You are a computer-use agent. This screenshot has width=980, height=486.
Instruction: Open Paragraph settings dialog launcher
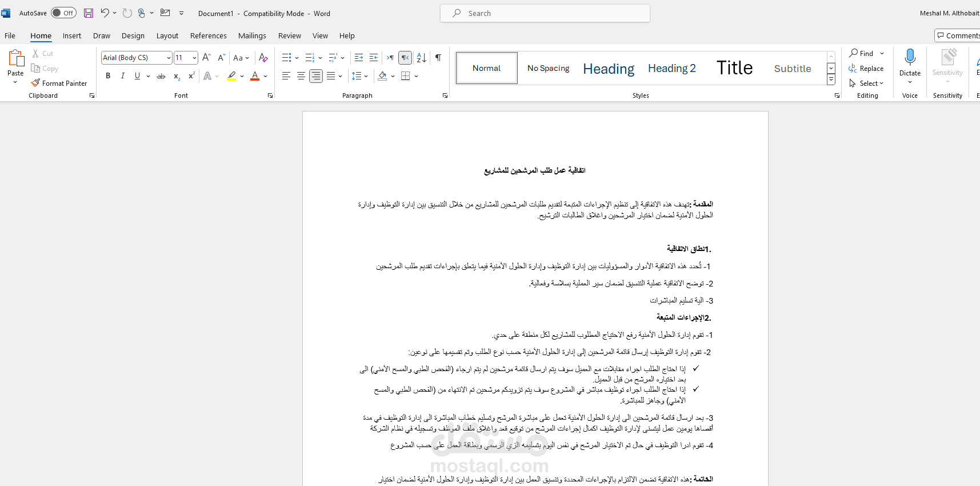445,95
